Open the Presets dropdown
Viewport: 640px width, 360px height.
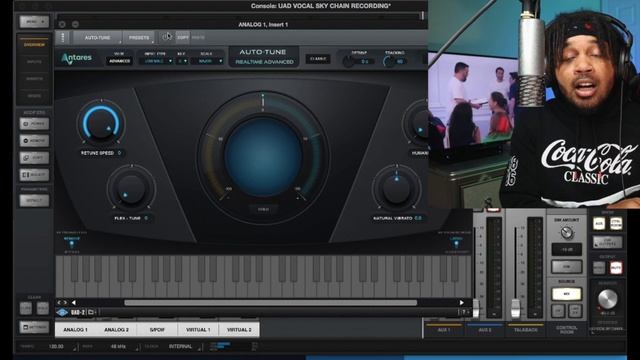tap(139, 38)
